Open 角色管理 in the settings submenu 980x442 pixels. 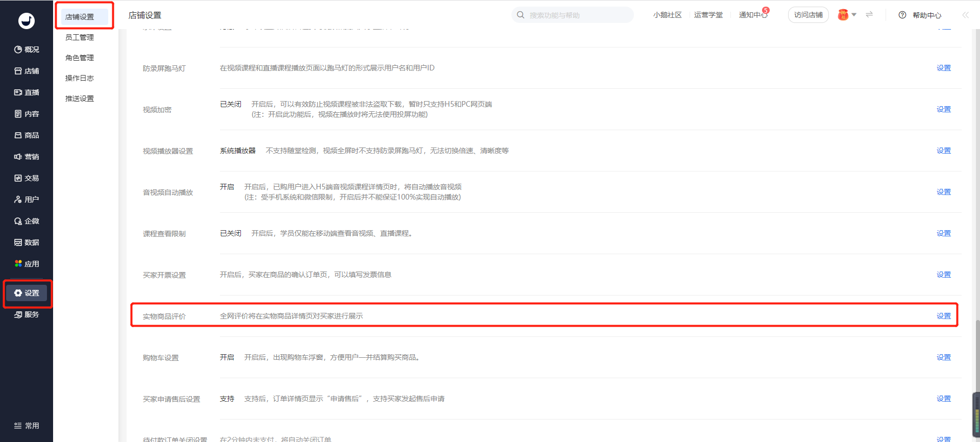click(80, 58)
